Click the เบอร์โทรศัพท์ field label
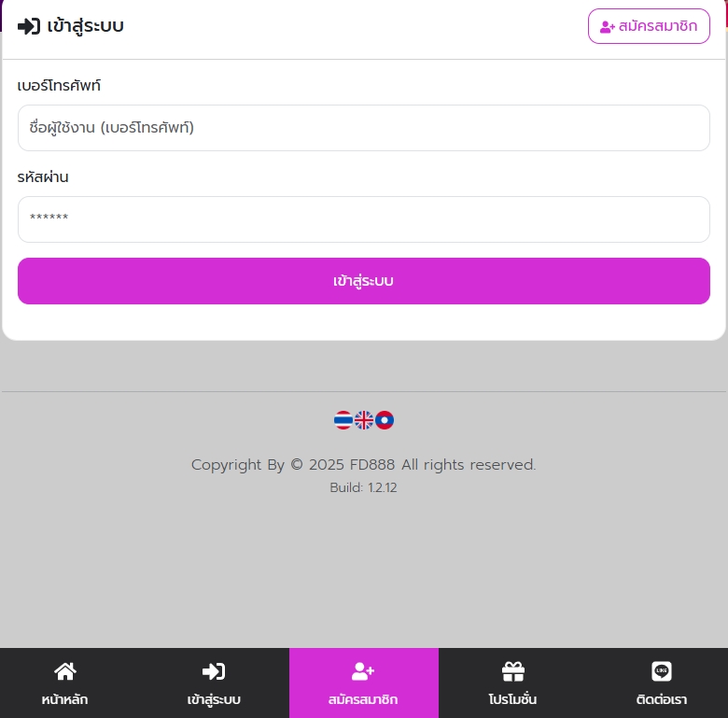 [59, 86]
